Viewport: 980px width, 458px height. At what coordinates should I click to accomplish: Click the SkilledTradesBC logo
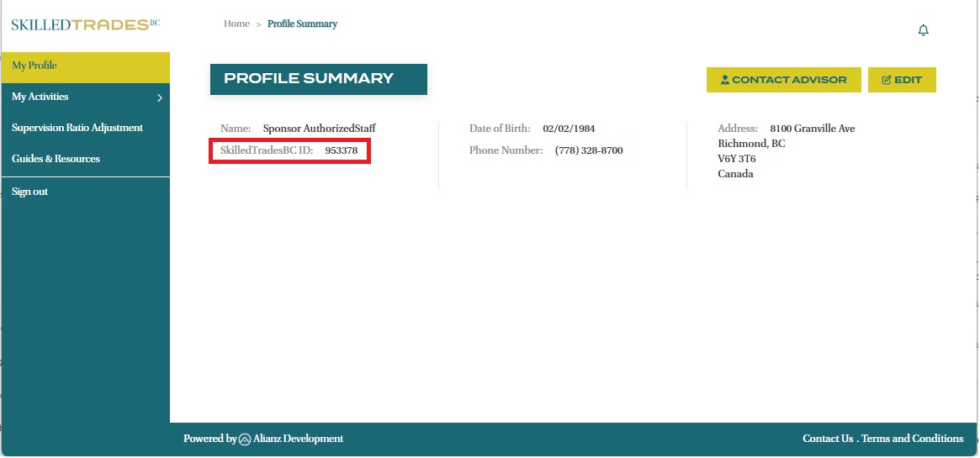click(85, 24)
